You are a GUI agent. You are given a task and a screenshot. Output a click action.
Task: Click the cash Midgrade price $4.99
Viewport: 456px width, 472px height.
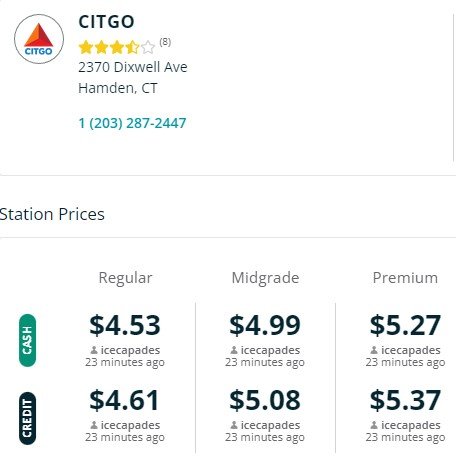tap(265, 325)
